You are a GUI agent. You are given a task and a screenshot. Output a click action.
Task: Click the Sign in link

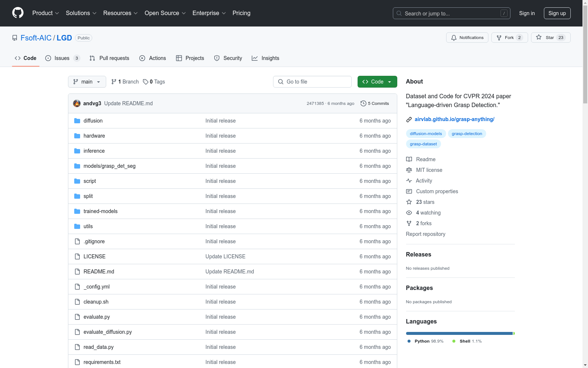point(527,13)
